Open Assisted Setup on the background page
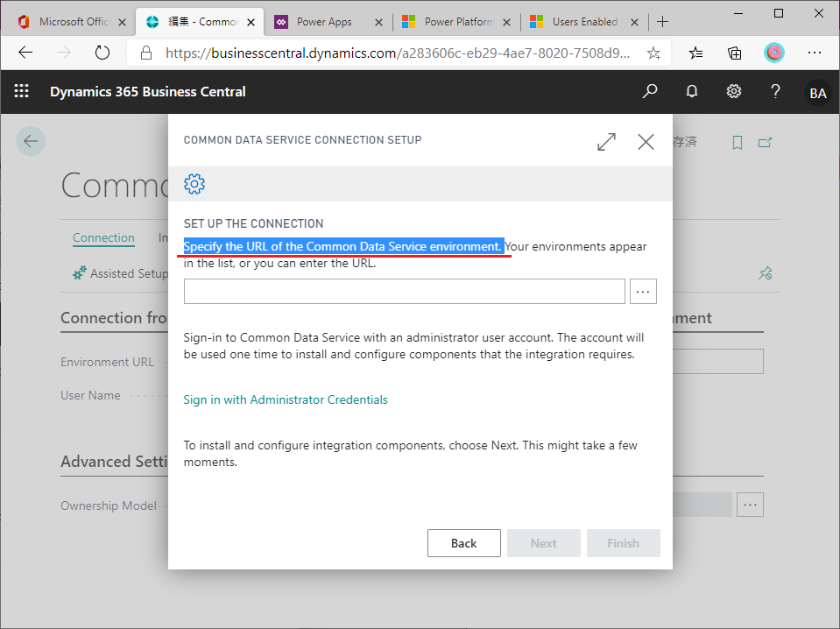 click(121, 273)
